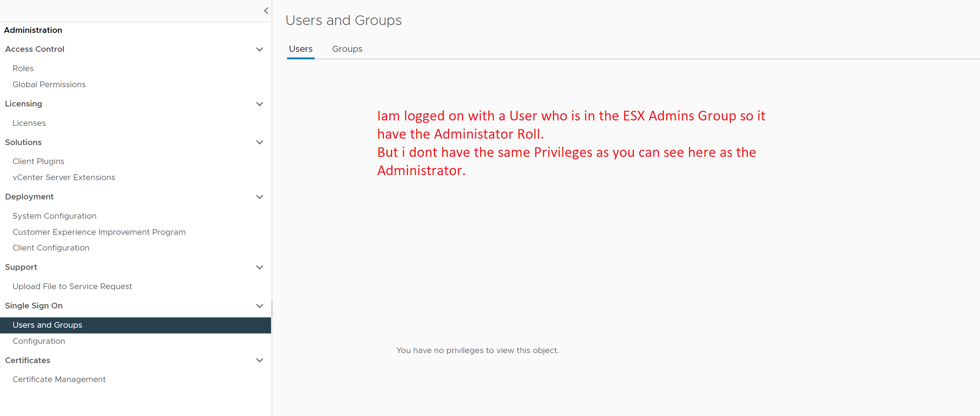The image size is (980, 416).
Task: Open vCenter Server Extensions
Action: (x=64, y=177)
